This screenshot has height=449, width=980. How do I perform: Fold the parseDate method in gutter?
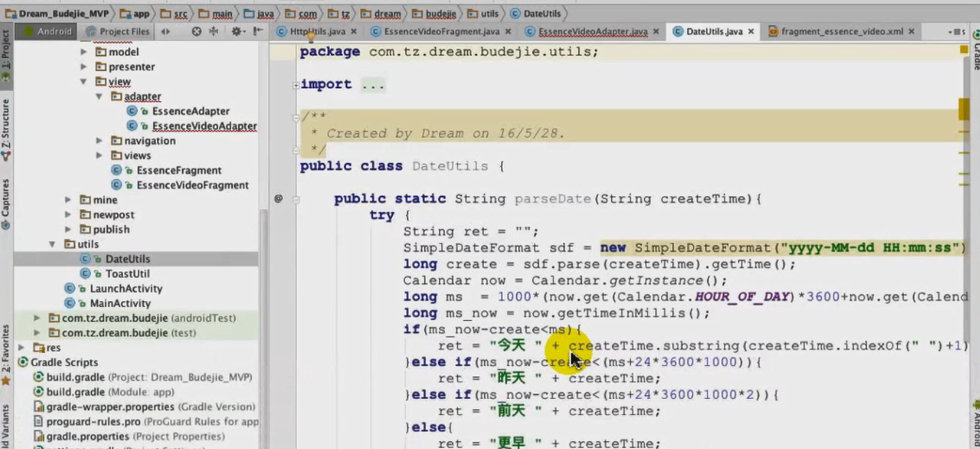pyautogui.click(x=296, y=199)
